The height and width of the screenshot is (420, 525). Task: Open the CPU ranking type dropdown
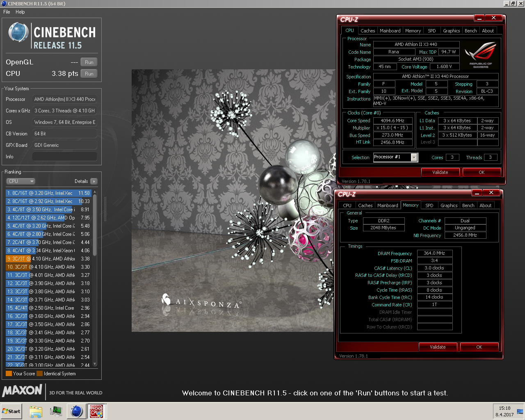click(x=21, y=181)
